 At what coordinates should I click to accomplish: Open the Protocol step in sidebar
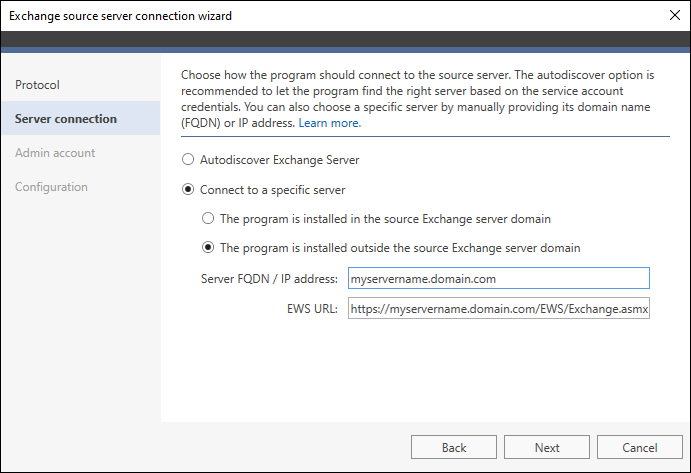pyautogui.click(x=38, y=85)
